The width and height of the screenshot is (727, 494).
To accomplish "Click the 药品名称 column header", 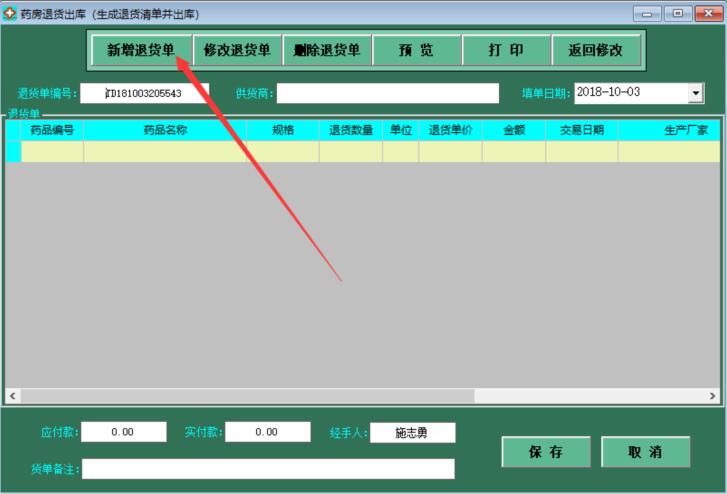I will (165, 130).
